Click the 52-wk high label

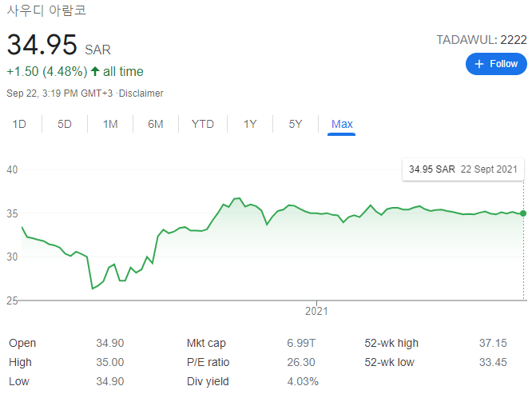[x=391, y=344]
